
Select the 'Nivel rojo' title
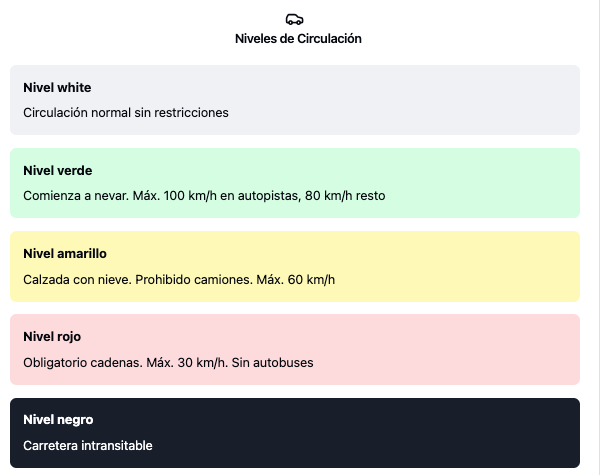pos(52,337)
